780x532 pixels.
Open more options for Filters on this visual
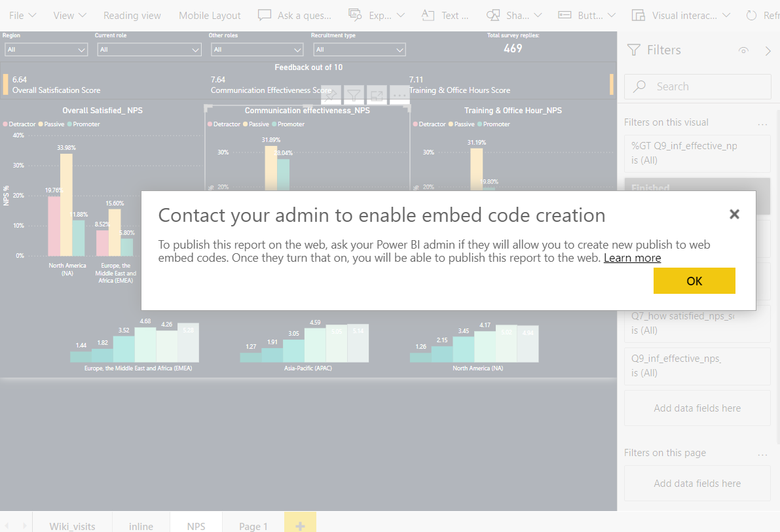pyautogui.click(x=762, y=123)
